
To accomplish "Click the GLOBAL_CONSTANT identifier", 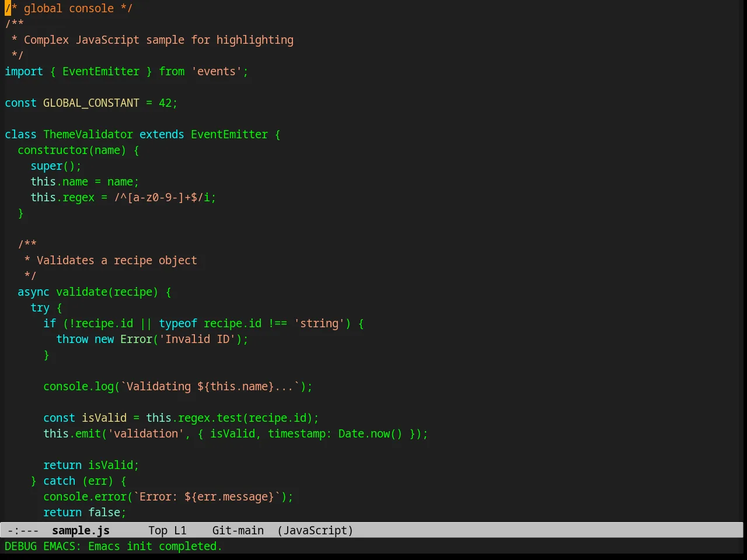I will click(x=91, y=103).
